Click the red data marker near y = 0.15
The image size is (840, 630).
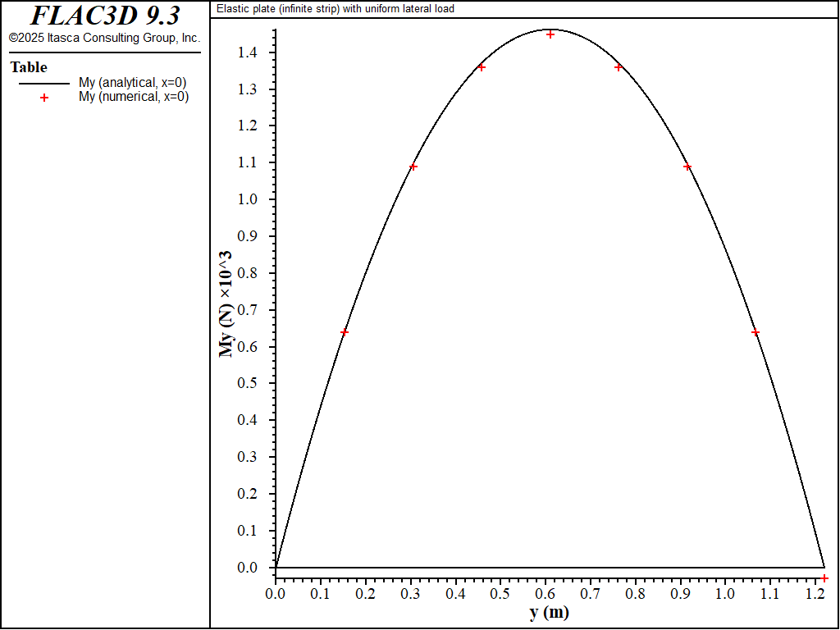(x=345, y=332)
